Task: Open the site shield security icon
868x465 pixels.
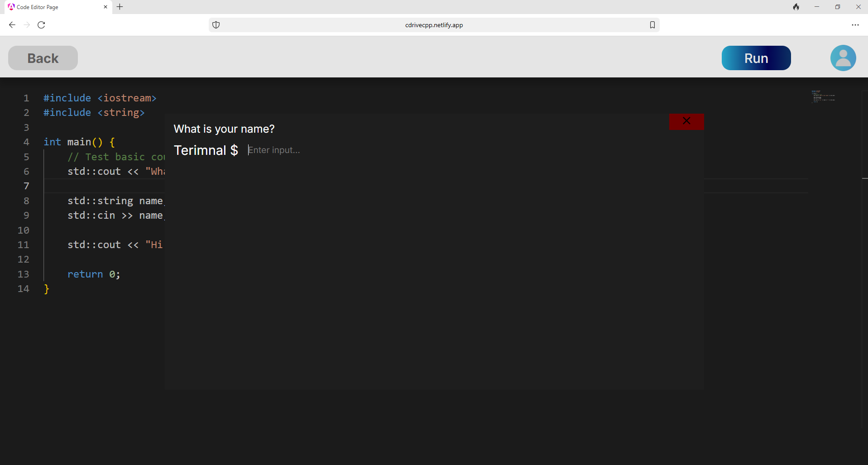Action: click(216, 25)
